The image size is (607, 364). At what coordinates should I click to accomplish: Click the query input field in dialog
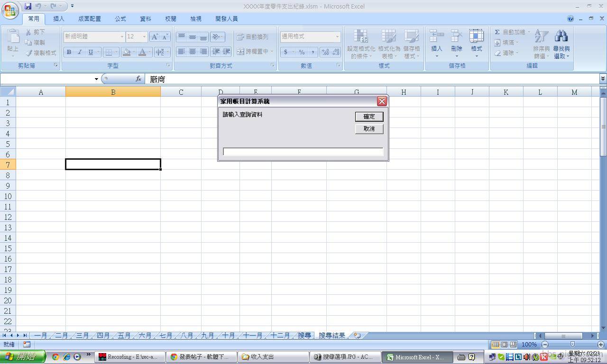(303, 152)
